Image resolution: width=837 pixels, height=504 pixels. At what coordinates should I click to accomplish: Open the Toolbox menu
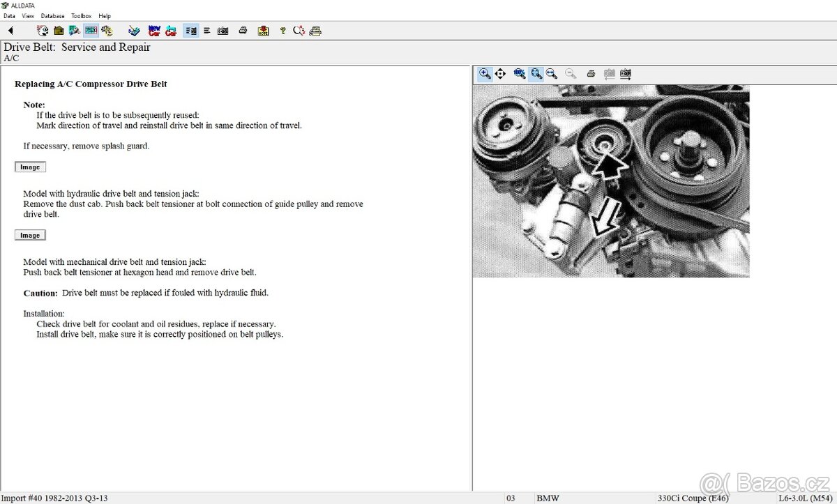click(81, 15)
